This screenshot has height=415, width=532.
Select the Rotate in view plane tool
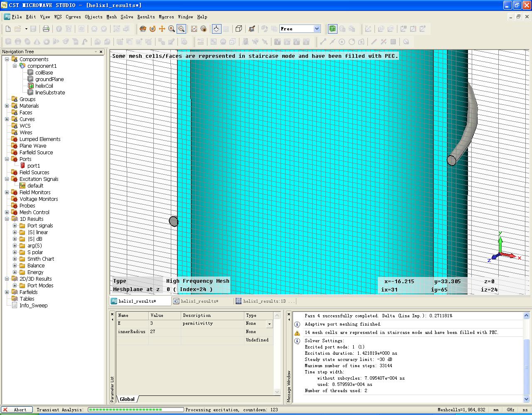pyautogui.click(x=153, y=29)
